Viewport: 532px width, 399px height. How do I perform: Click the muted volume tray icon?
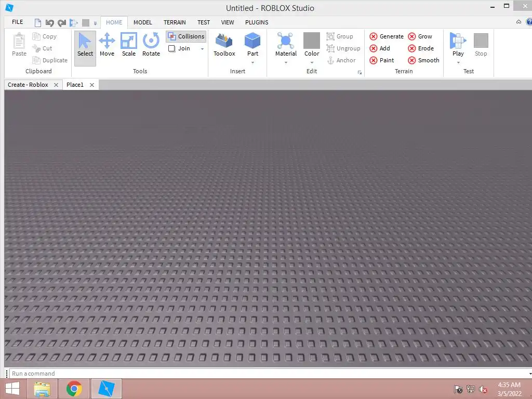[483, 390]
